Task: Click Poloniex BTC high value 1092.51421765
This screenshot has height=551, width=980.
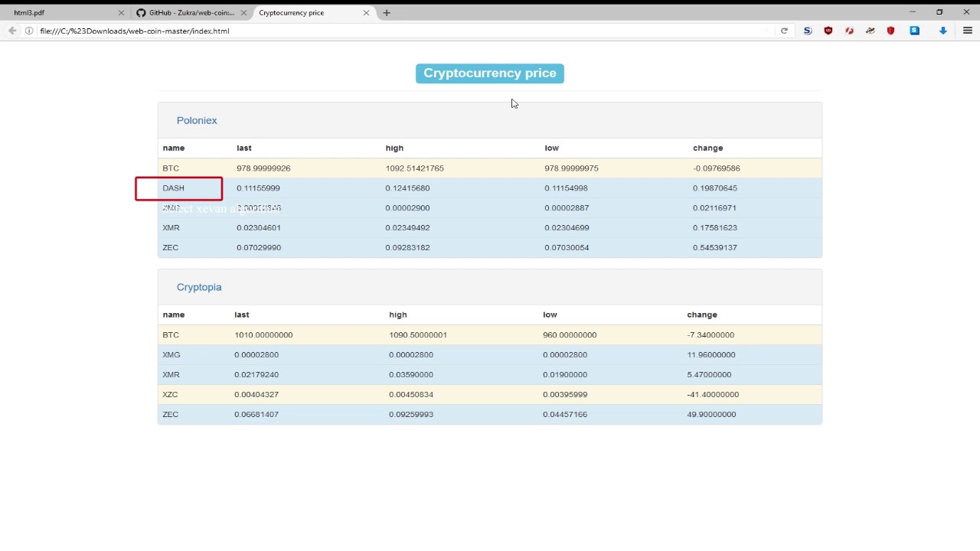Action: pos(414,168)
